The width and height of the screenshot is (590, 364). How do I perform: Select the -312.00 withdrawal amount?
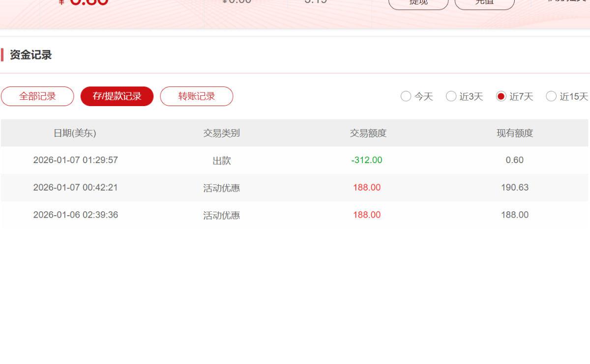[x=367, y=160]
